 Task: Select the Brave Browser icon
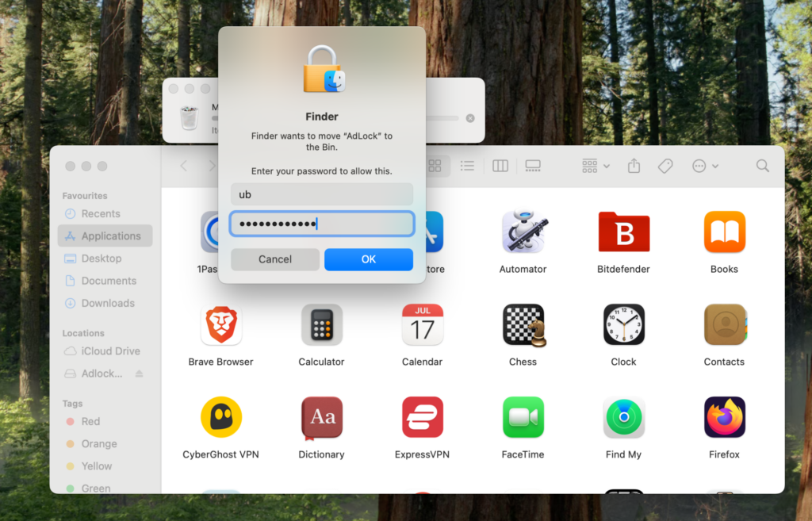pos(221,324)
